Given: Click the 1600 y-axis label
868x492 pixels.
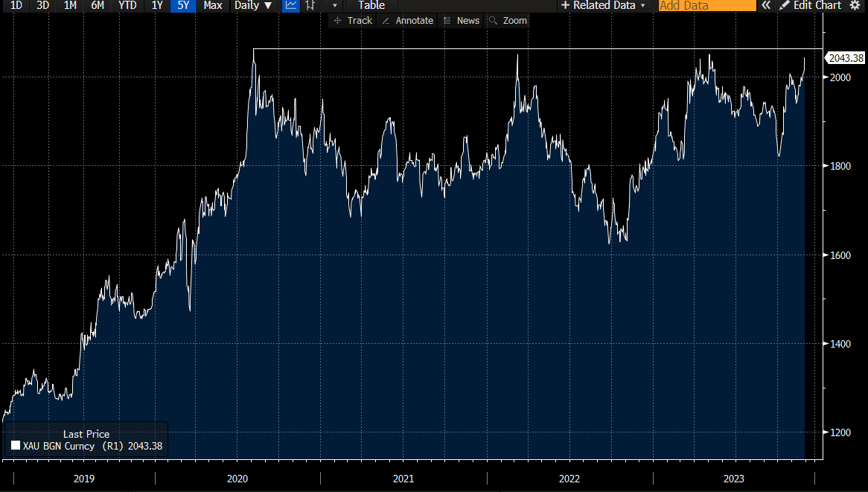Looking at the screenshot, I should (x=840, y=255).
